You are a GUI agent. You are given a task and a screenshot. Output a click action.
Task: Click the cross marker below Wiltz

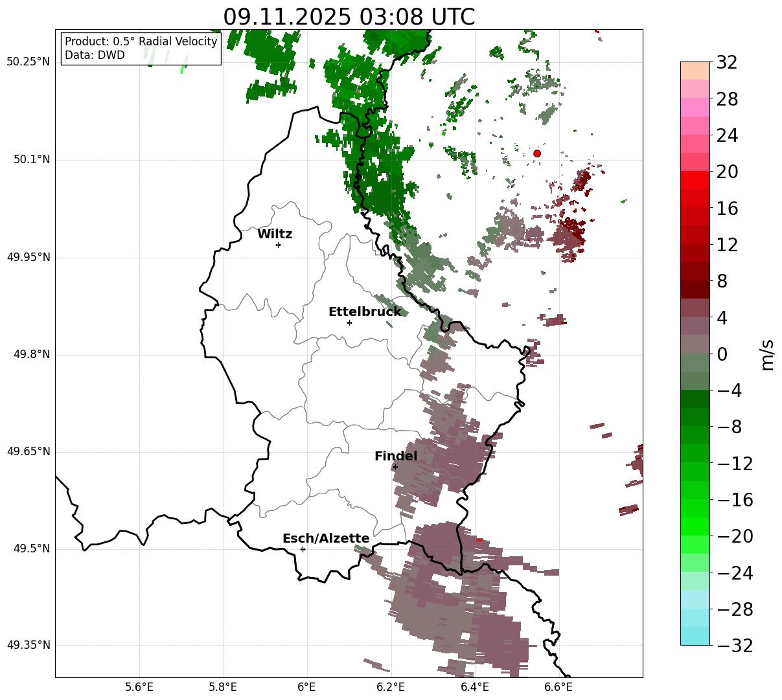click(x=278, y=245)
